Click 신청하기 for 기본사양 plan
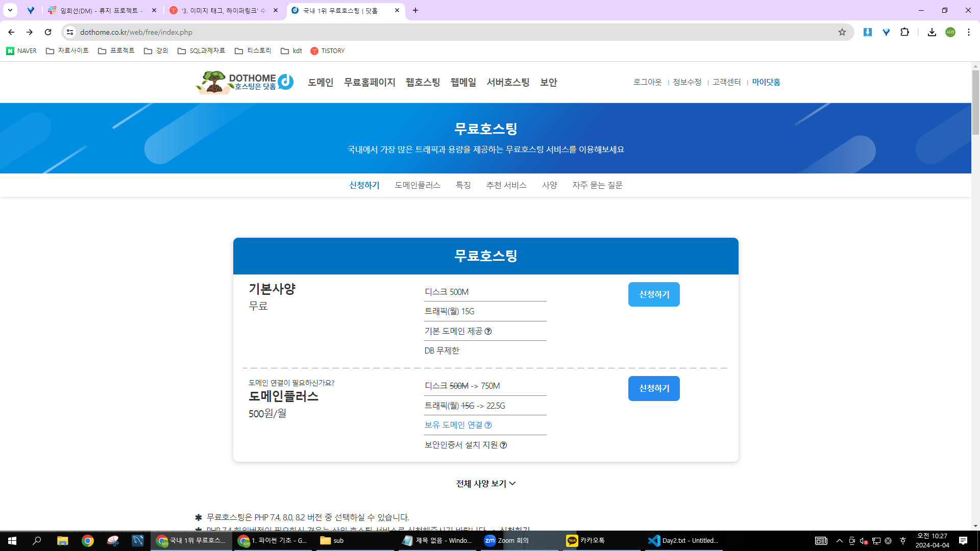The image size is (980, 551). click(653, 294)
